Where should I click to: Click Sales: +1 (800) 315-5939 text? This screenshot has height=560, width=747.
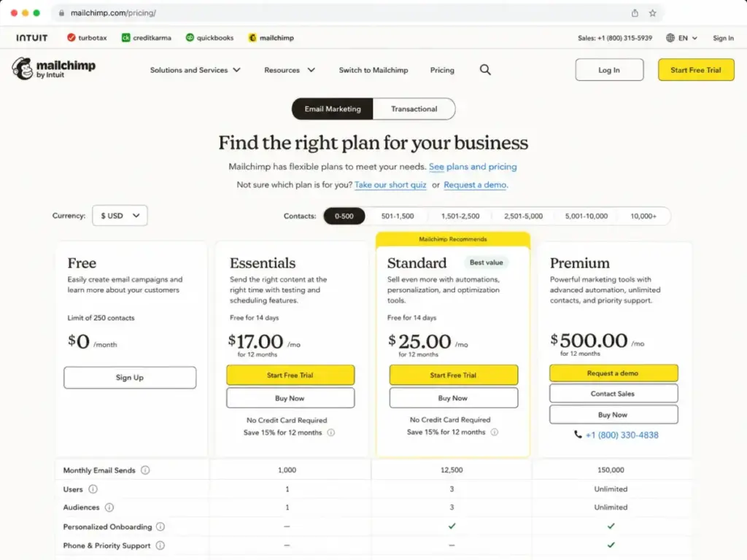click(x=614, y=38)
